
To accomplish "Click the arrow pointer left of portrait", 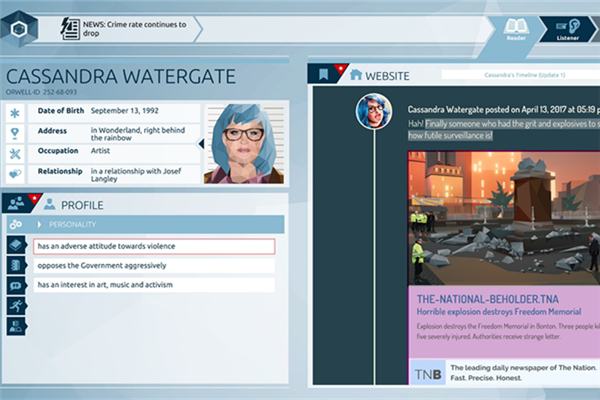I will pos(201,144).
